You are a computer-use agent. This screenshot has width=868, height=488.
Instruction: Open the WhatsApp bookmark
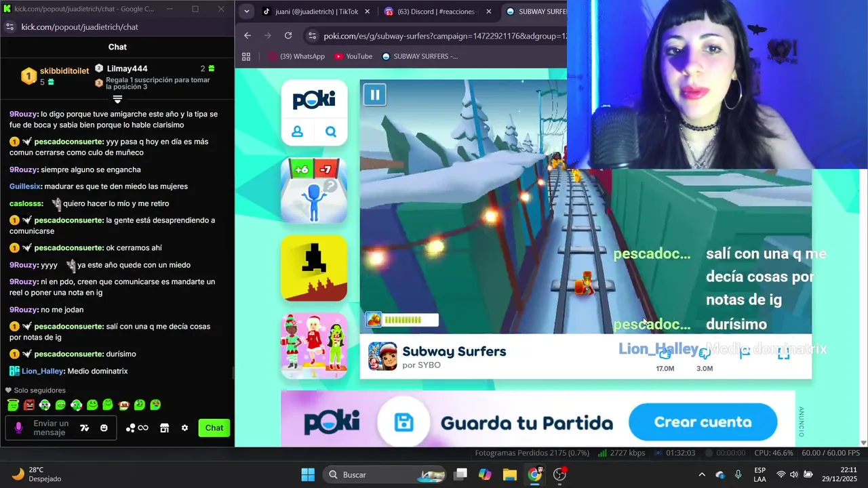point(296,56)
